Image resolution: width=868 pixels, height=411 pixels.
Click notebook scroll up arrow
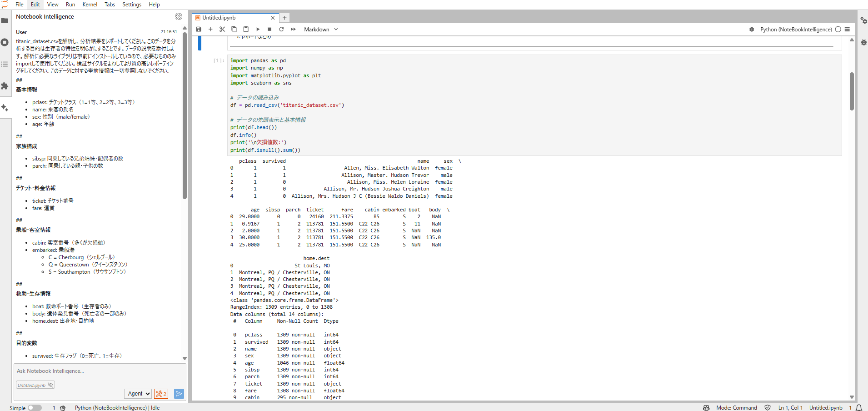pyautogui.click(x=852, y=40)
